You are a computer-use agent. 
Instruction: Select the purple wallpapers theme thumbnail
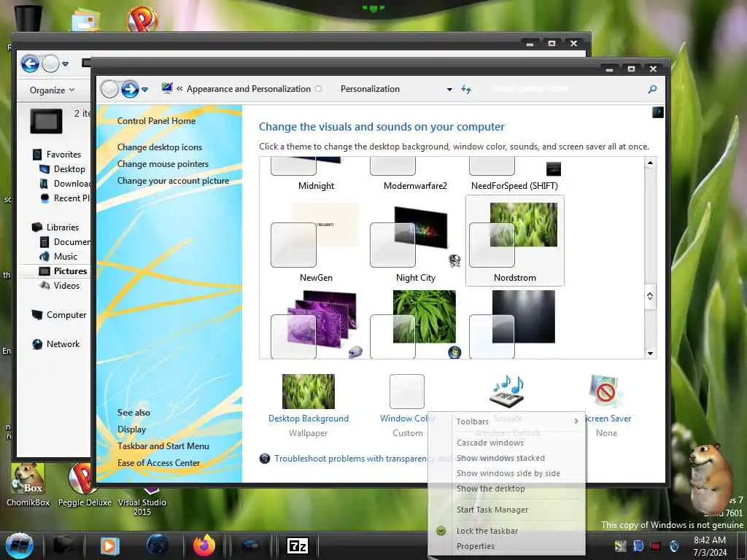click(316, 324)
